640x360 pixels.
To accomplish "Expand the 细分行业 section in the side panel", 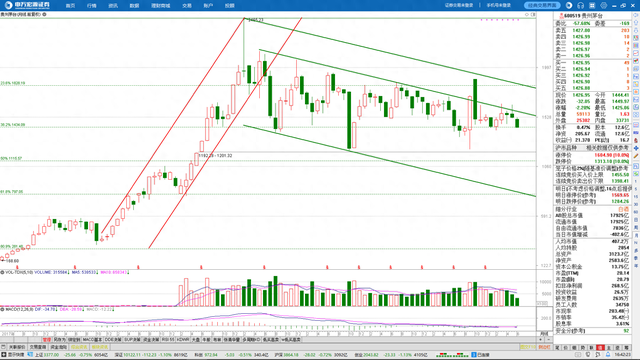I will [x=566, y=209].
